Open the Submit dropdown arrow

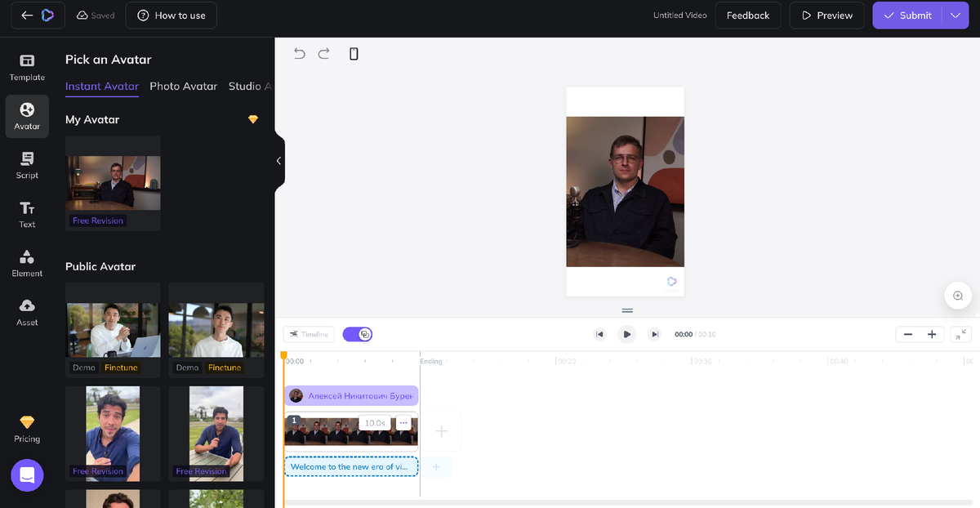[955, 16]
